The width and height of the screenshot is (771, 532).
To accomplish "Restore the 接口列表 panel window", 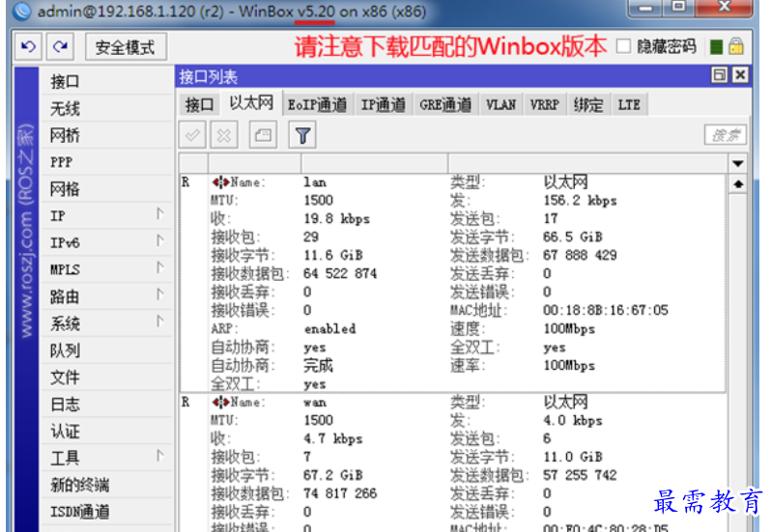I will (720, 75).
